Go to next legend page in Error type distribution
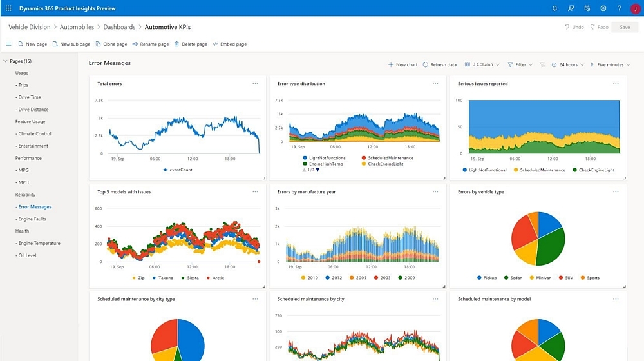This screenshot has width=644, height=361. [317, 170]
